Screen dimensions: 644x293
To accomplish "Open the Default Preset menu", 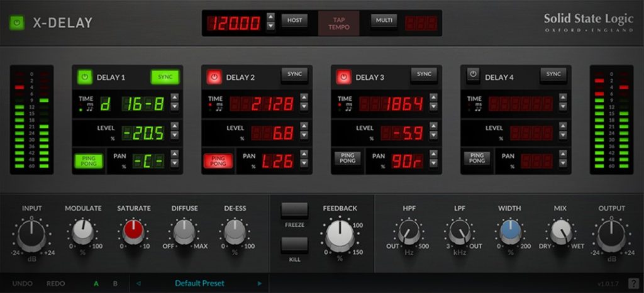I will [x=199, y=284].
